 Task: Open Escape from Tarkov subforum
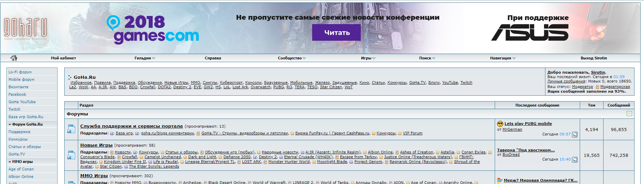click(358, 157)
